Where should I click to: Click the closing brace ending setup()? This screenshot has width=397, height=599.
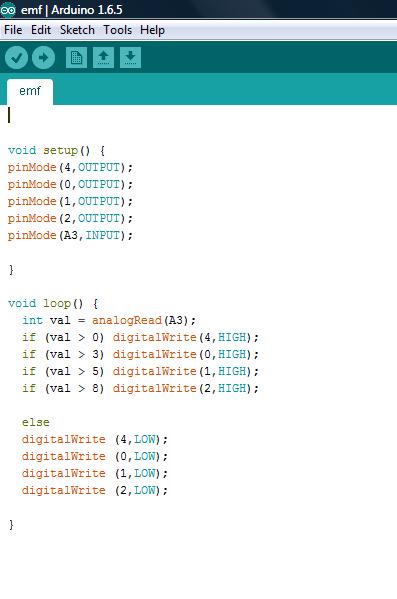tap(11, 270)
